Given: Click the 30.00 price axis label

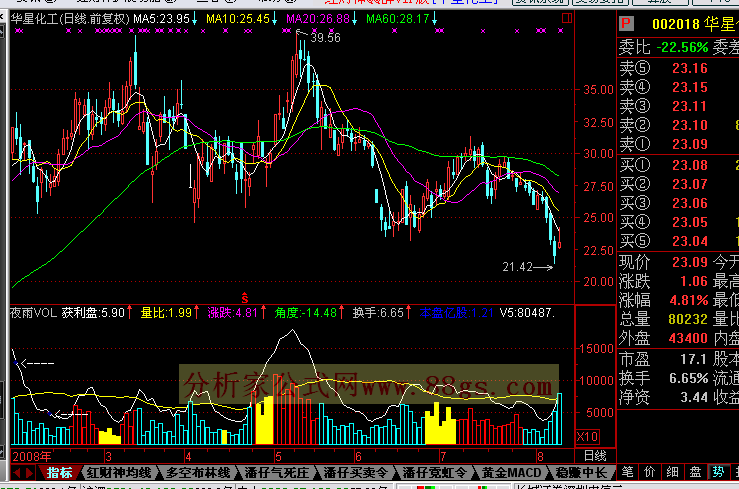Looking at the screenshot, I should pyautogui.click(x=599, y=154).
